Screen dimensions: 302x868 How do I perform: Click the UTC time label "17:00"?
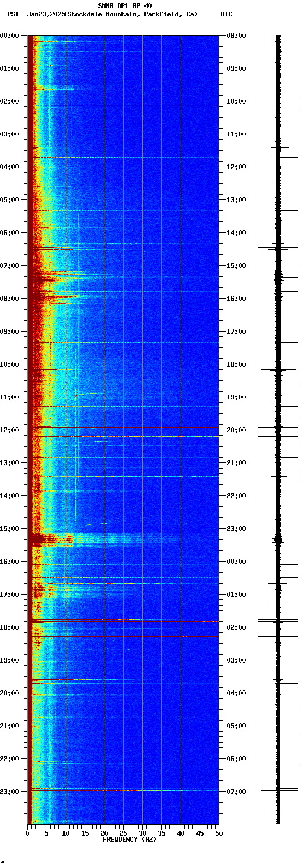point(236,331)
